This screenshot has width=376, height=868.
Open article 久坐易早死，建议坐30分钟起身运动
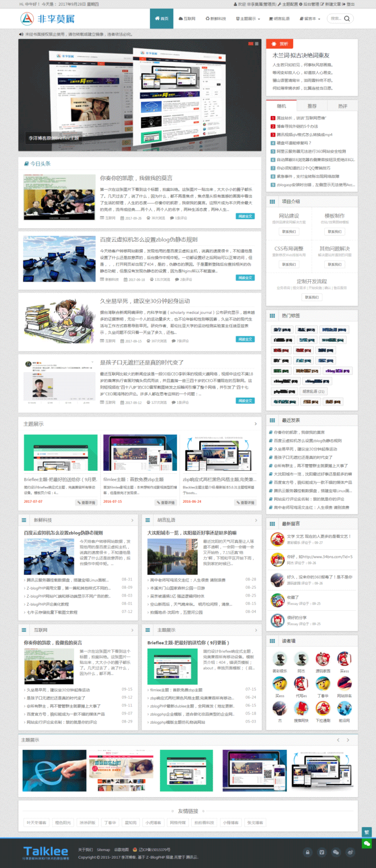145,301
